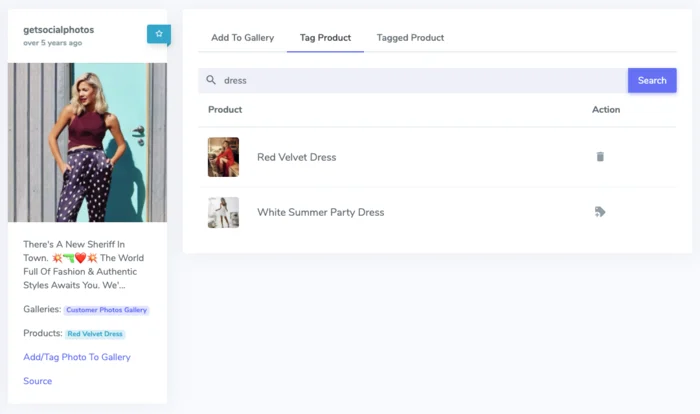Click the 'over 5 years ago' timestamp
The image size is (700, 414).
coord(53,43)
